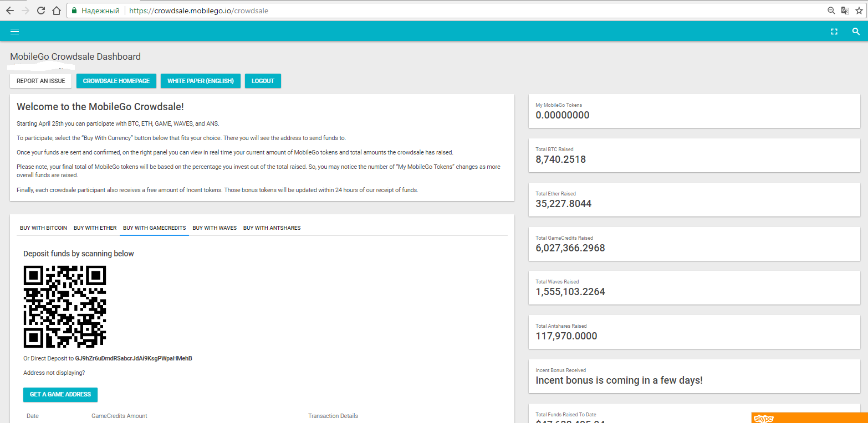Click the GJ9hZr6uDmdR deposit address text
This screenshot has width=868, height=423.
(x=134, y=358)
